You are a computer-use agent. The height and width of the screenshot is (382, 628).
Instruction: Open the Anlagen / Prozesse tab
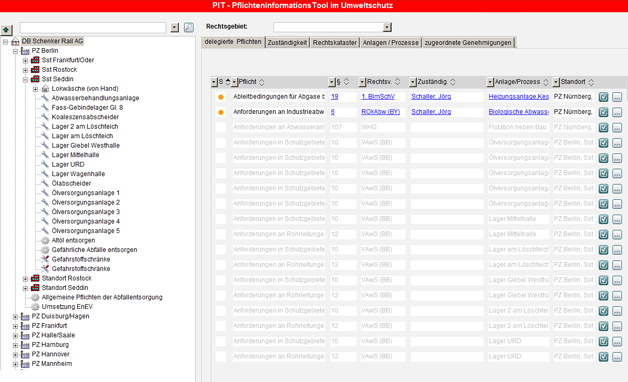coord(390,42)
